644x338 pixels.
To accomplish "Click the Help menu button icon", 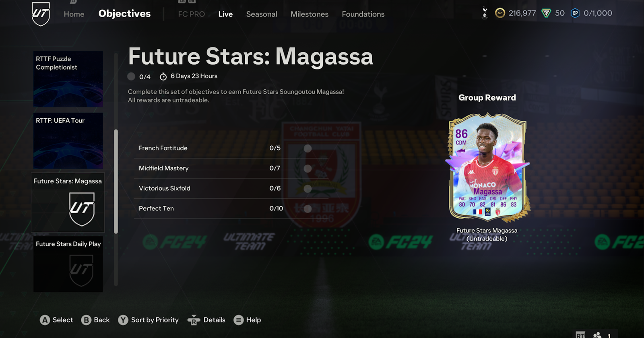I will [239, 320].
